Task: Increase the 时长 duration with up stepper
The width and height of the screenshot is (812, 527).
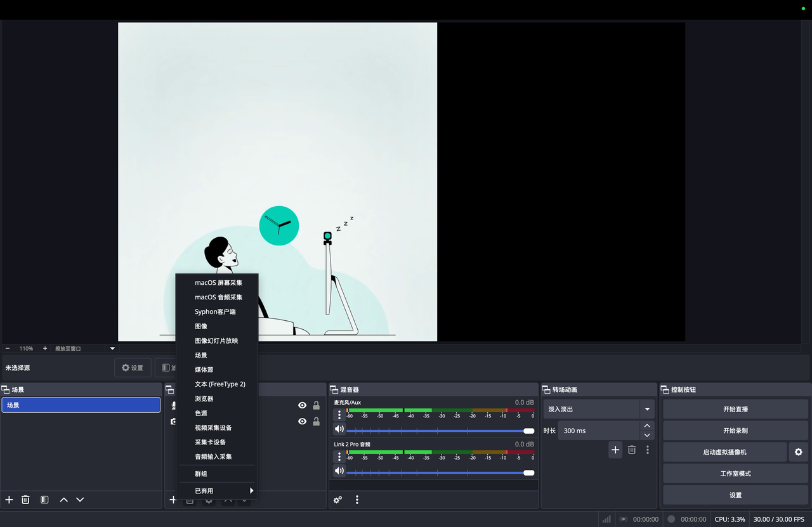Action: pyautogui.click(x=646, y=426)
